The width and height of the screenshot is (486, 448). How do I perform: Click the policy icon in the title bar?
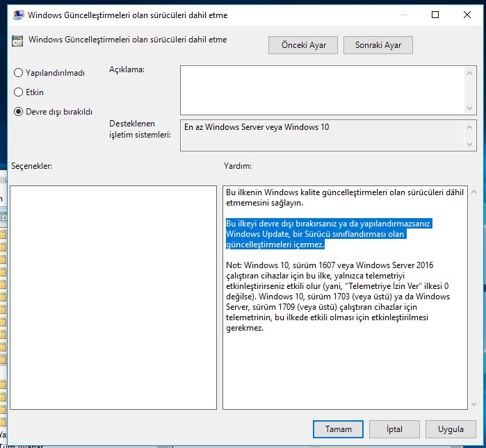16,15
